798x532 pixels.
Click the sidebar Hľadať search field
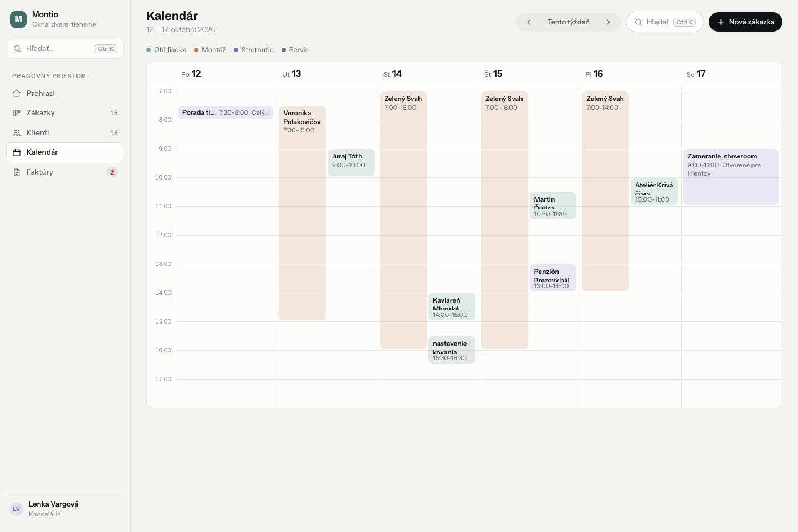pos(65,49)
